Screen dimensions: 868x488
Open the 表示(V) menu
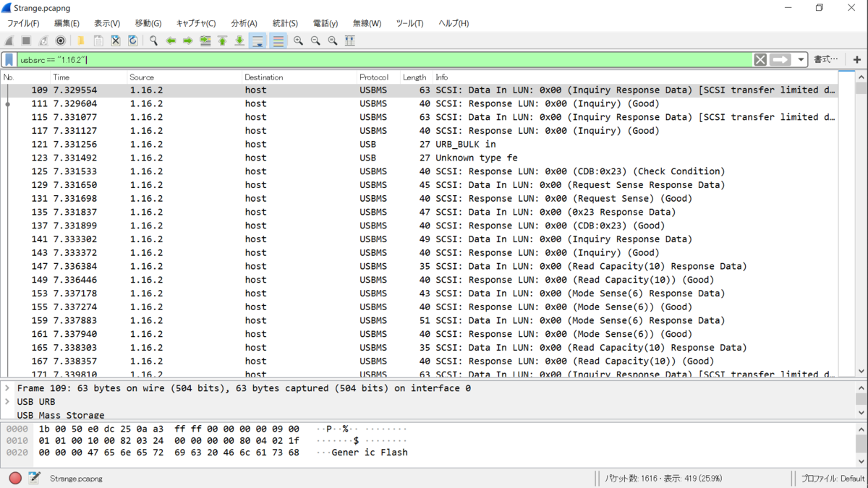pyautogui.click(x=107, y=23)
